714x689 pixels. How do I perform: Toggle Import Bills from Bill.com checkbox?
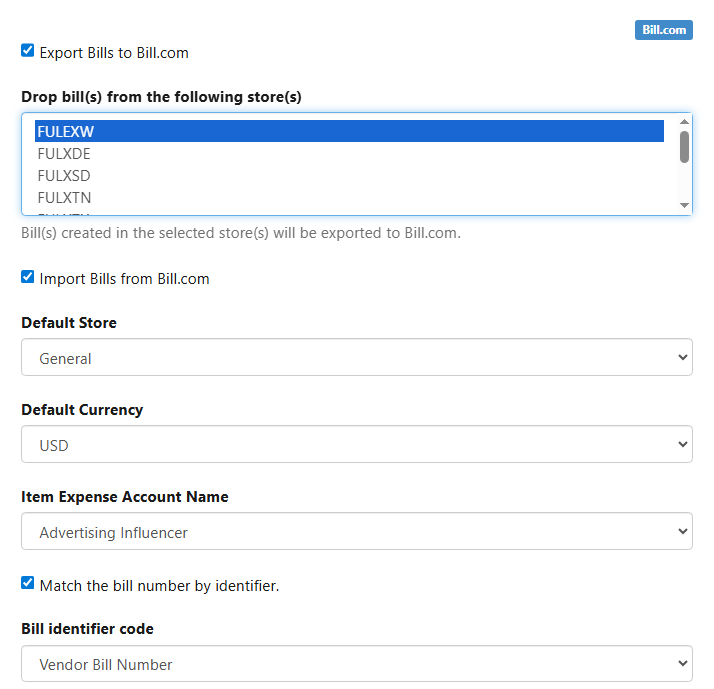point(28,277)
